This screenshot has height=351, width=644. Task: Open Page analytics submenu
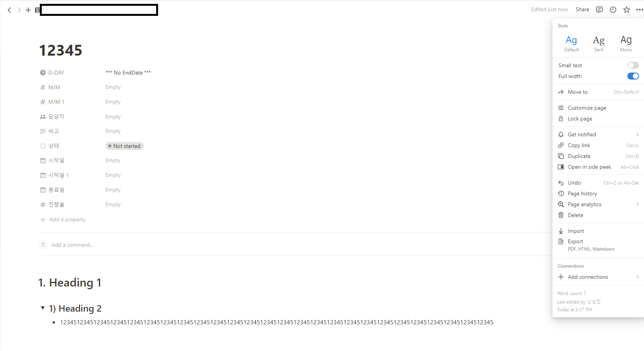point(598,204)
